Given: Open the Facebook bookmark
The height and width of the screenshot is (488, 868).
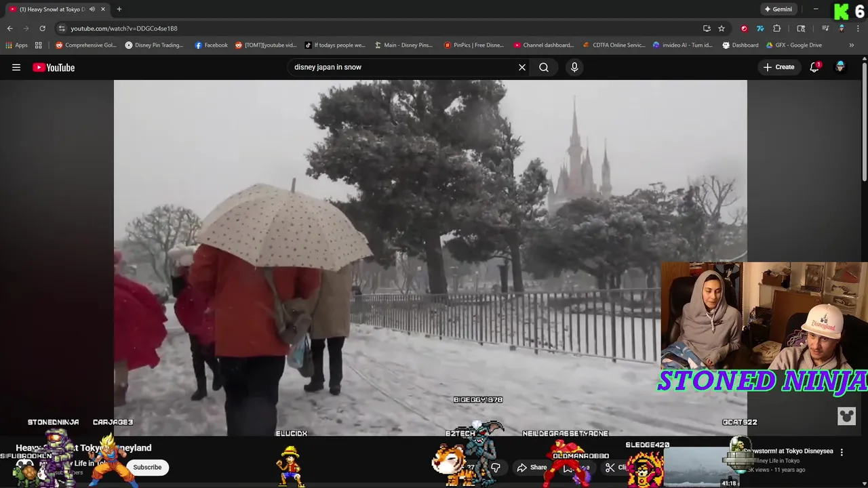Looking at the screenshot, I should [x=212, y=45].
